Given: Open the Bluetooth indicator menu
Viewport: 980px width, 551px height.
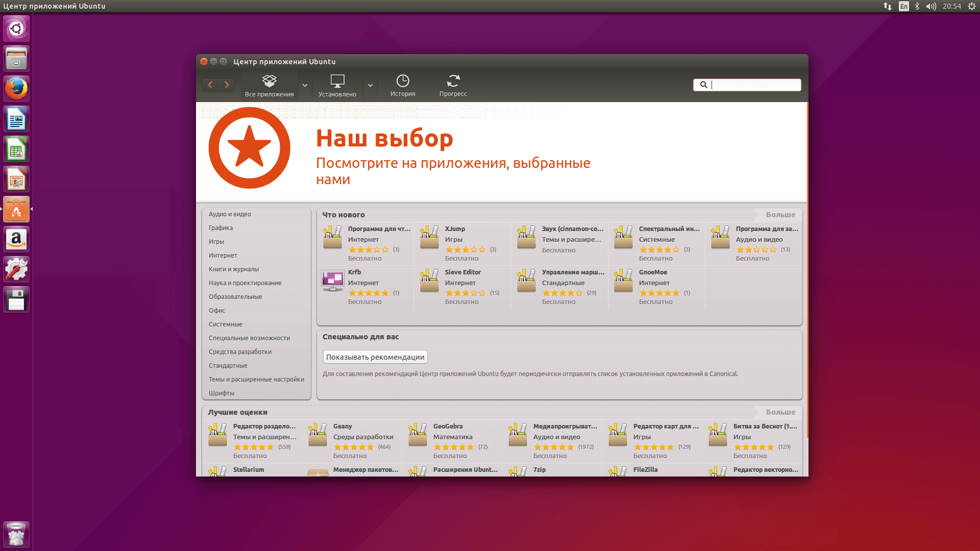Looking at the screenshot, I should (917, 6).
